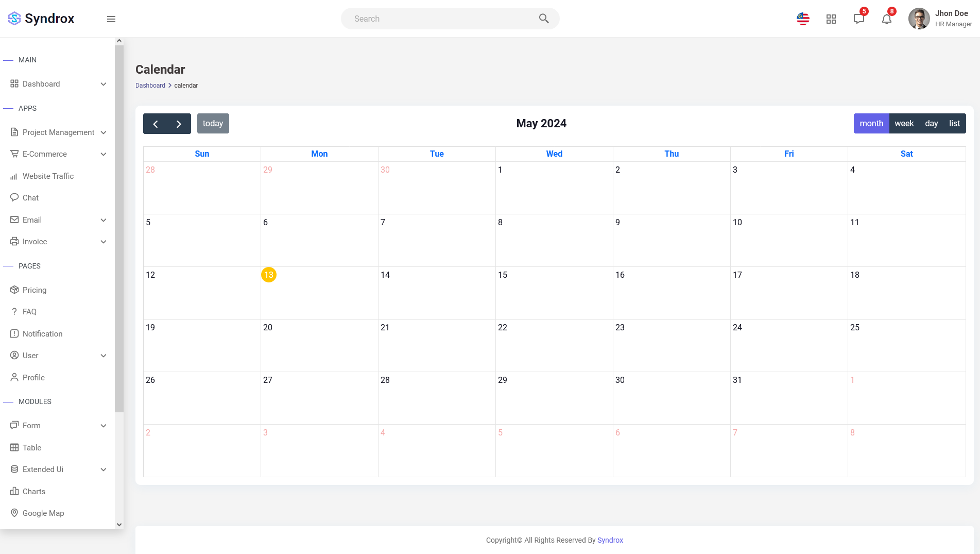Click the hamburger menu icon

[x=111, y=19]
